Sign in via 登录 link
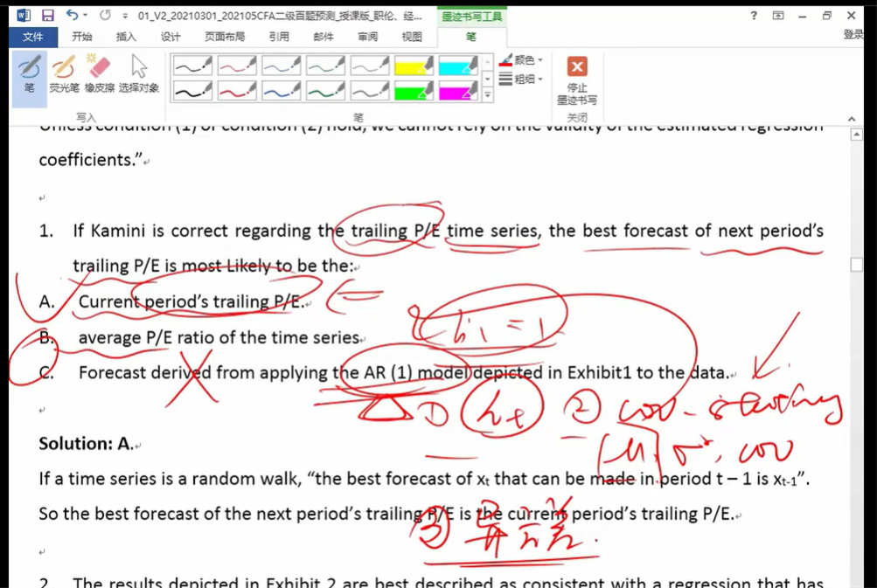The height and width of the screenshot is (588, 877). point(853,35)
